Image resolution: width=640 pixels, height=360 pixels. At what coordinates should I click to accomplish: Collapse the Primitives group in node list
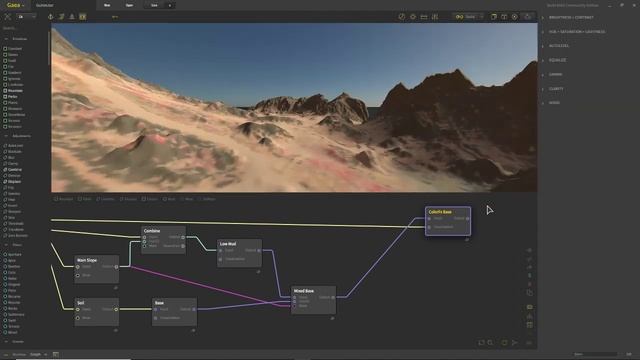click(6, 39)
